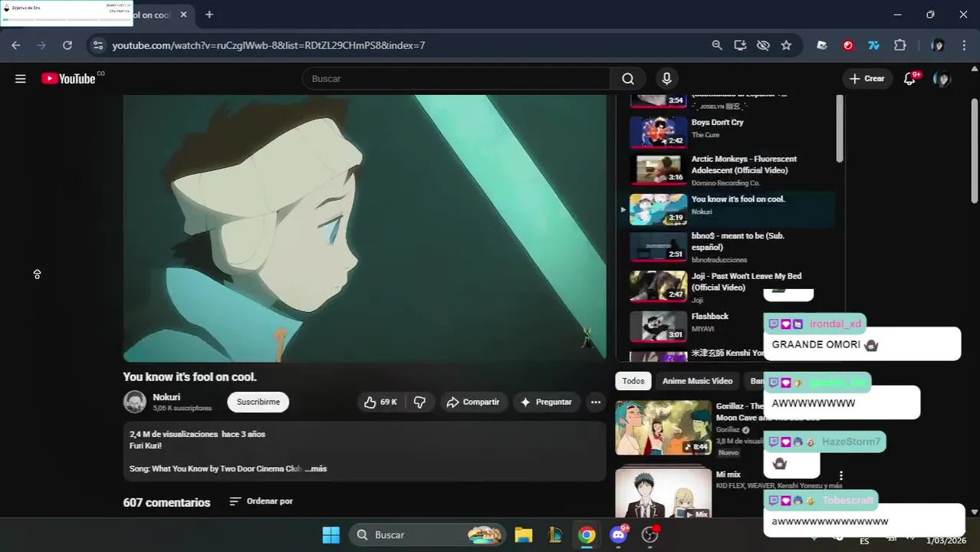Dislike the video with thumbs down

(x=419, y=402)
